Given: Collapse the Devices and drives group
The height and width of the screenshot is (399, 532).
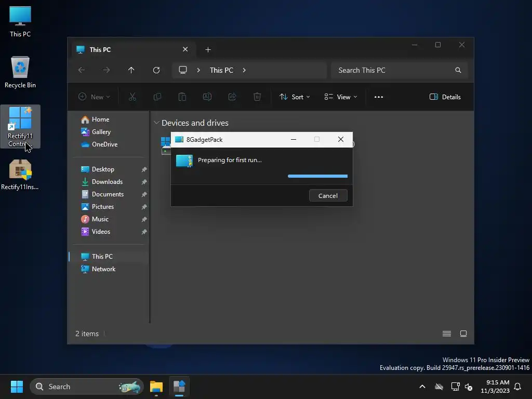Looking at the screenshot, I should point(156,123).
